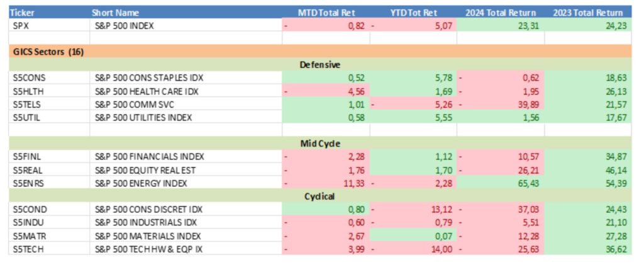
Task: Select the 2023 Total Return header
Action: pos(587,13)
